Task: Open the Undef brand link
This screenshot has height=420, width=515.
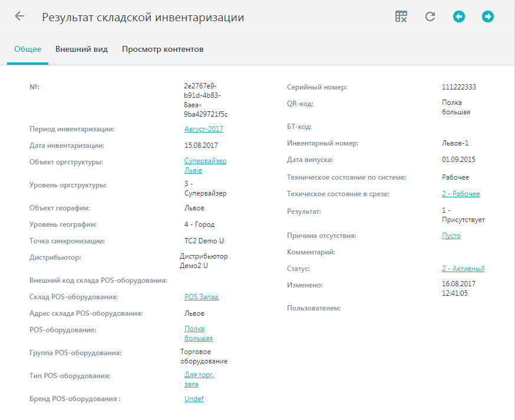Action: 194,399
